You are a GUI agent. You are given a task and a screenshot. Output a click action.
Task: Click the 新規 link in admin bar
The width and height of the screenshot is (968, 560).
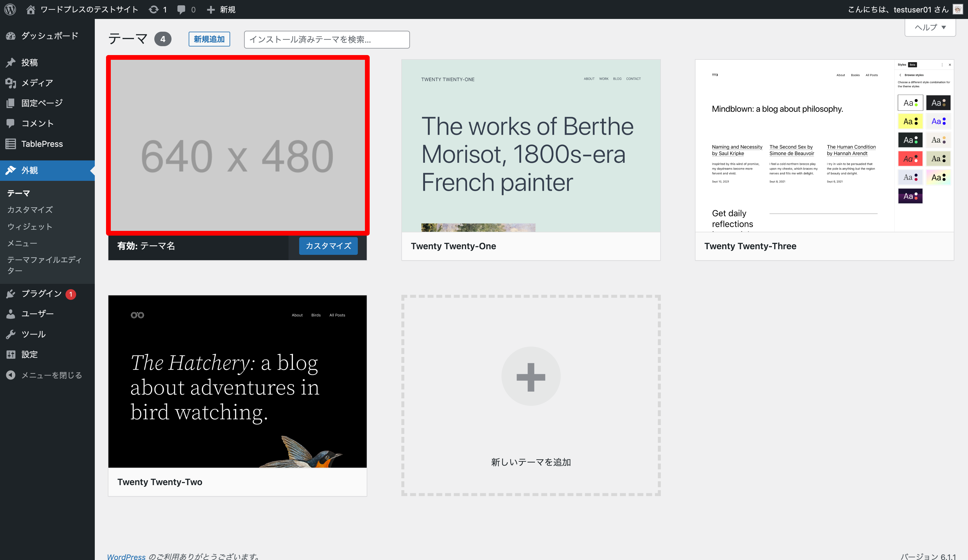coord(227,9)
